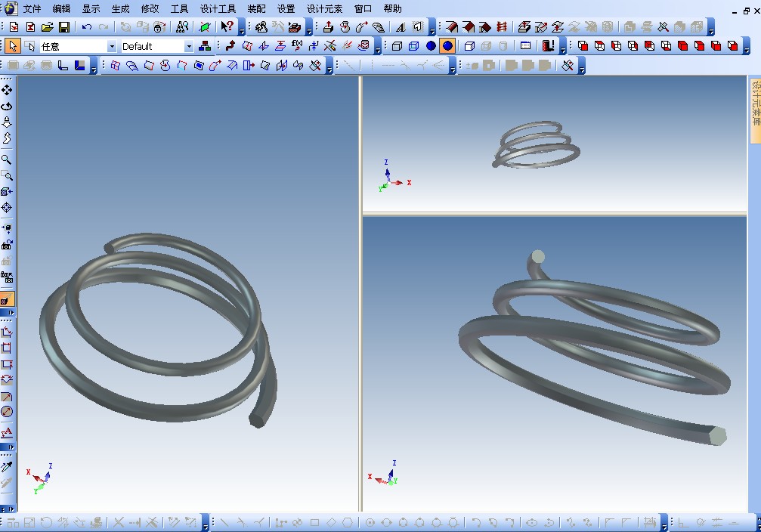Click the spring end face in bottom-right viewport
This screenshot has width=761, height=532.
717,436
